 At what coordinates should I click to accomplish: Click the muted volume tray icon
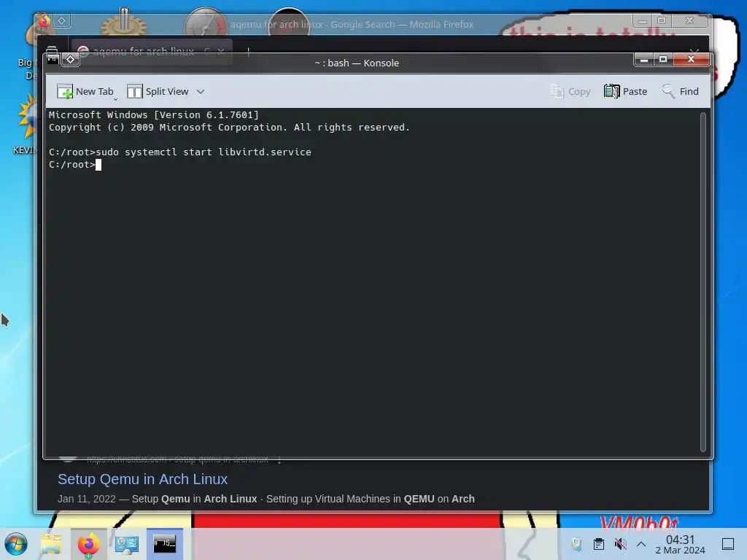pyautogui.click(x=620, y=544)
